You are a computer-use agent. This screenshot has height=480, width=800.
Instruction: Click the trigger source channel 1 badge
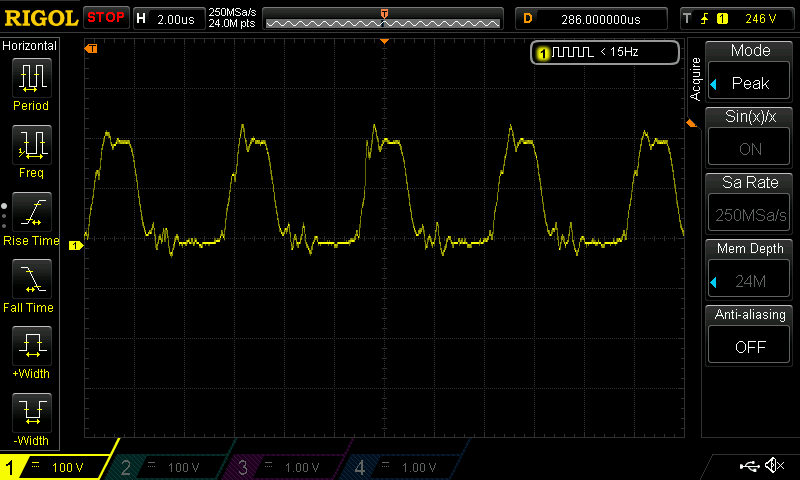pyautogui.click(x=722, y=19)
